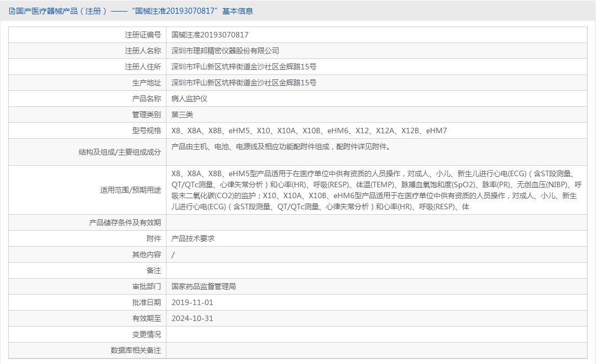Click the 生产地址 label
596x364 pixels.
(x=147, y=83)
